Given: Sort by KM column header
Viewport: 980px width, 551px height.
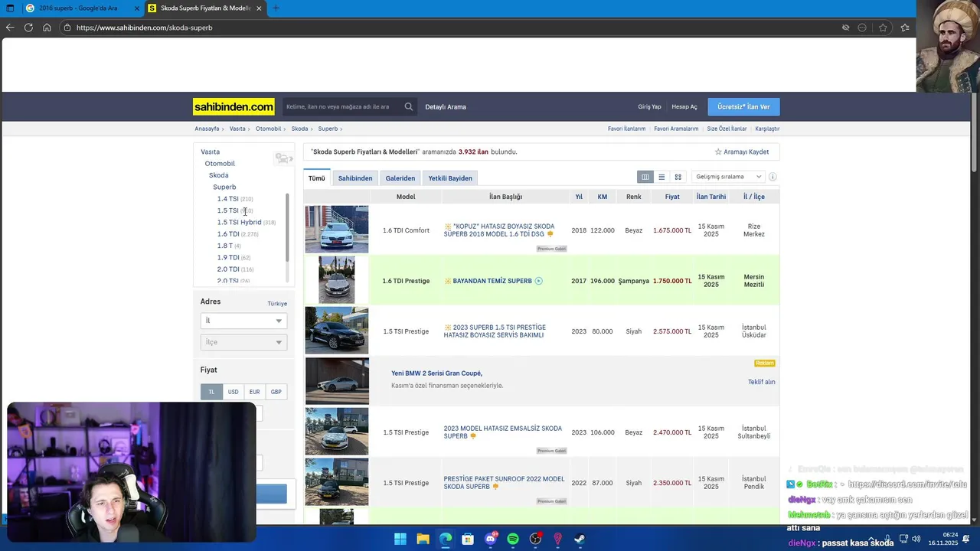Looking at the screenshot, I should click(x=603, y=197).
